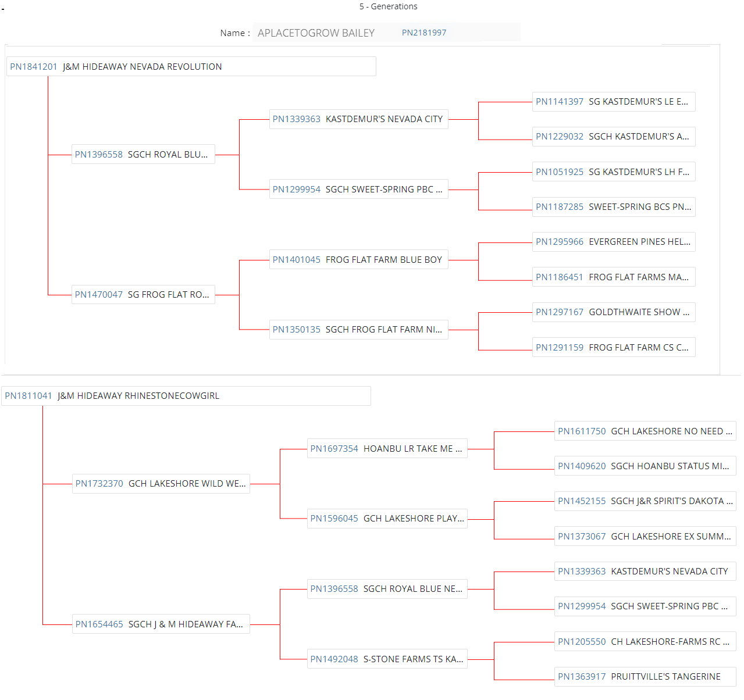Screen dimensions: 744x700
Task: Open PN1697354 HOANBU LR TAKE ME entry
Action: [386, 449]
